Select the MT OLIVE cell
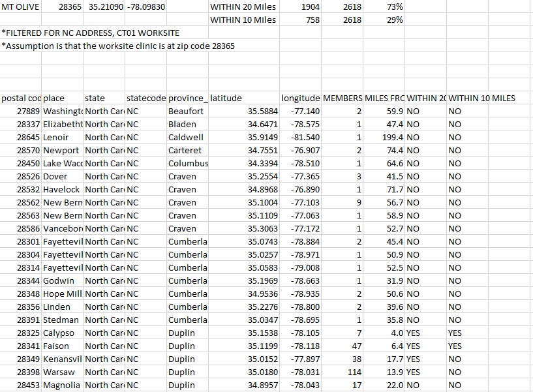This screenshot has height=392, width=533. 21,7
